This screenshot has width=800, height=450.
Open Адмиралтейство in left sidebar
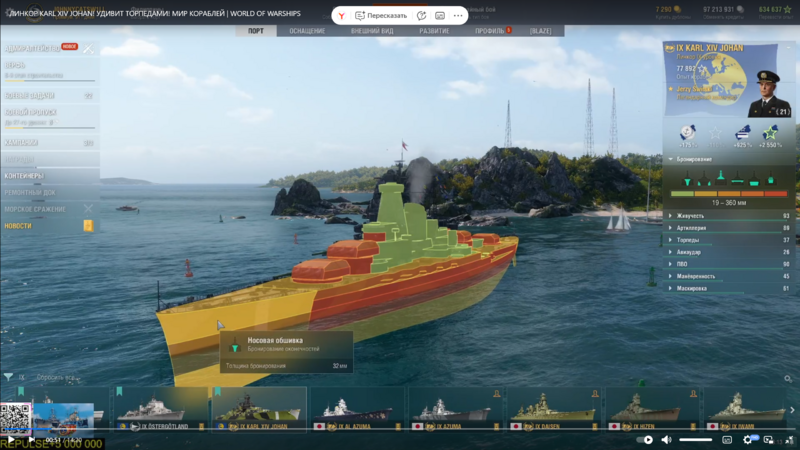[32, 48]
